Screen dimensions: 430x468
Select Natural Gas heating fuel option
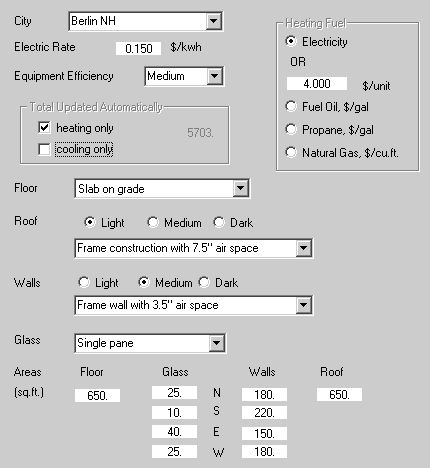pyautogui.click(x=291, y=152)
